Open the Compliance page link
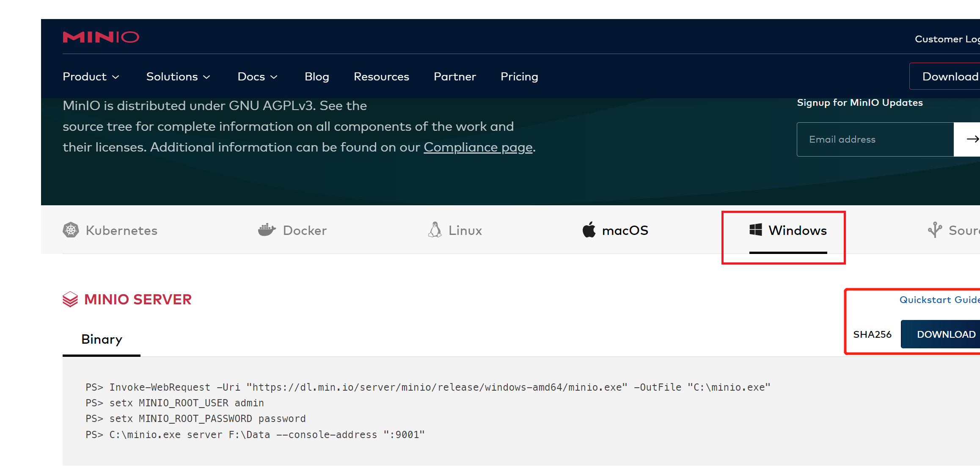 click(478, 147)
